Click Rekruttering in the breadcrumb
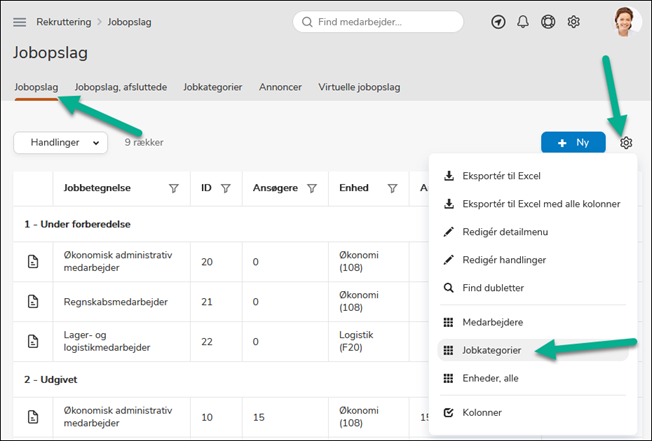 tap(69, 21)
